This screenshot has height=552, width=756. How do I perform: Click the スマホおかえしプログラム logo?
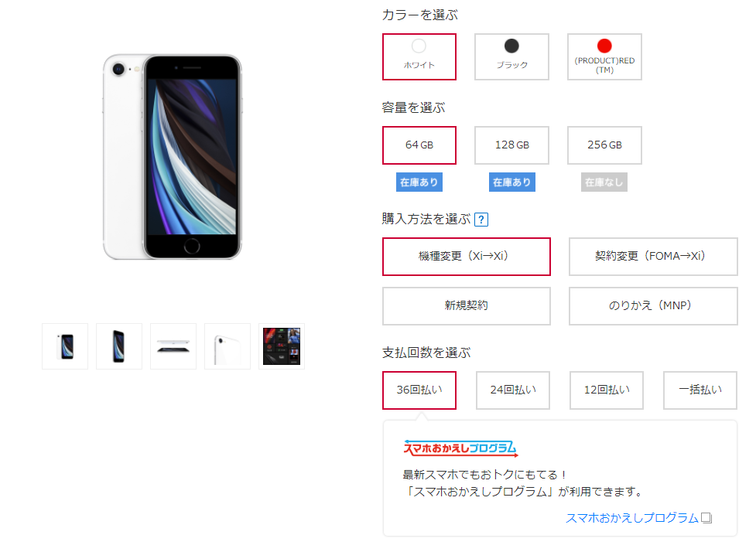click(460, 448)
